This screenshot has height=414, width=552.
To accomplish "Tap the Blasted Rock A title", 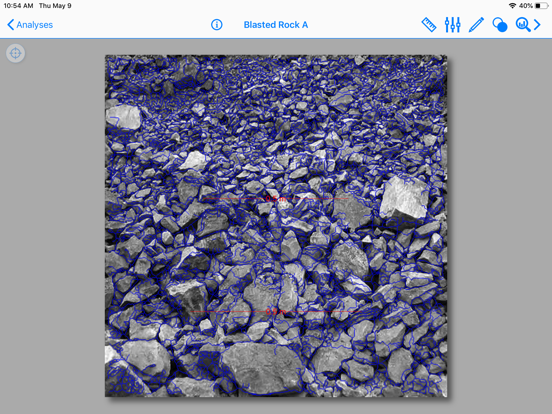I will pyautogui.click(x=276, y=25).
